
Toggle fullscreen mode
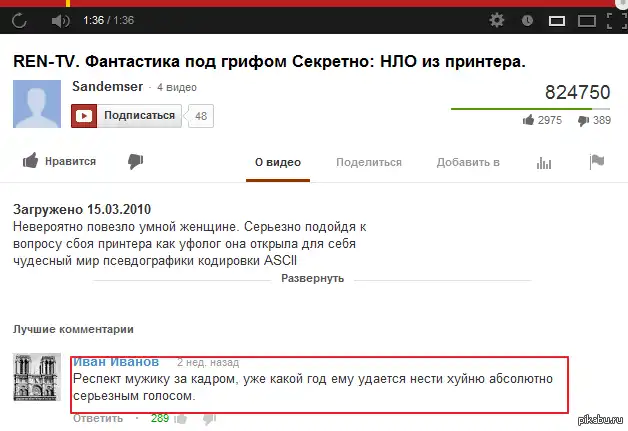617,20
